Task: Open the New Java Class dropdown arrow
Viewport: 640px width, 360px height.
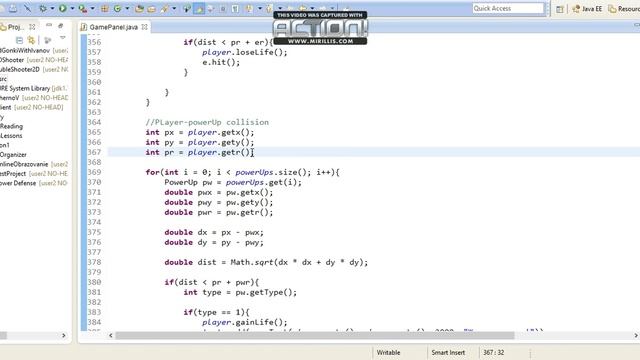Action: 127,8
